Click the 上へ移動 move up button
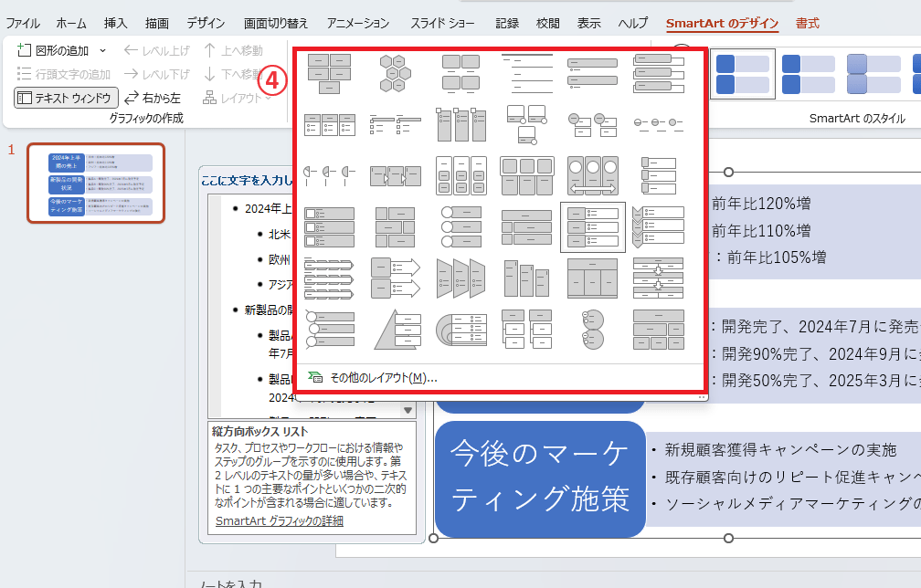 (233, 51)
